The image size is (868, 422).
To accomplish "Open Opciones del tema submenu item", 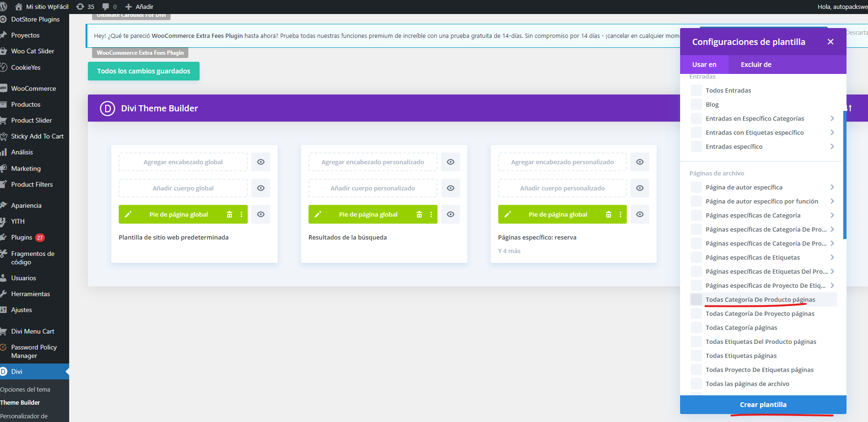I will (x=25, y=389).
